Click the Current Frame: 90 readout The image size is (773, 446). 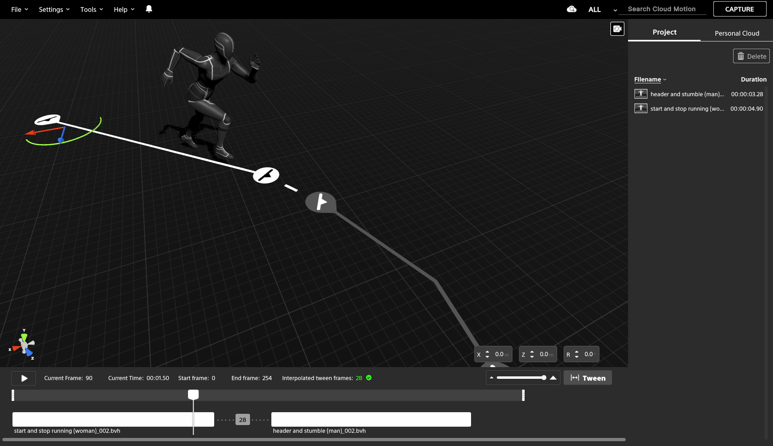tap(68, 378)
